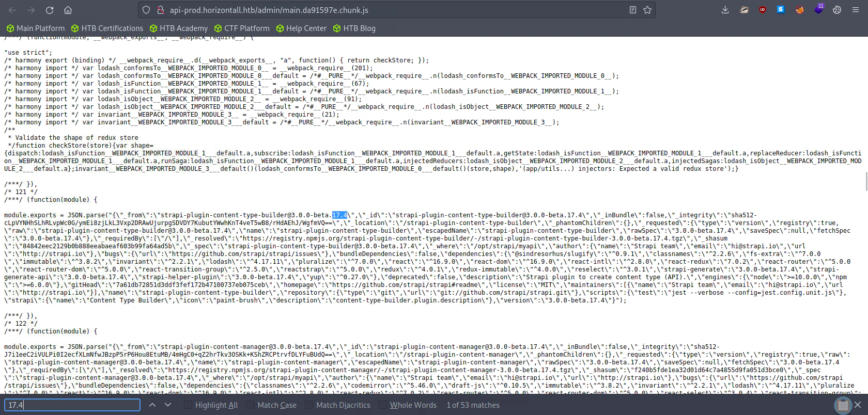Open the Firefox application menu
The image size is (868, 415).
click(x=856, y=10)
